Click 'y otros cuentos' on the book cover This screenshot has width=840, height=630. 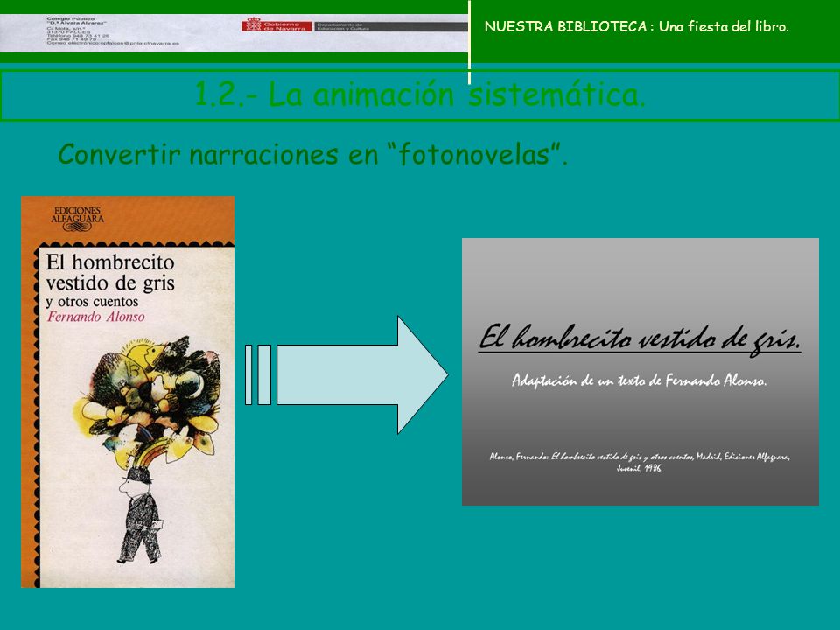(92, 302)
